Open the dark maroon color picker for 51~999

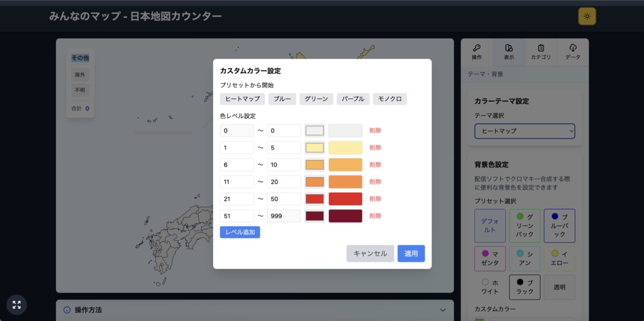tap(314, 216)
